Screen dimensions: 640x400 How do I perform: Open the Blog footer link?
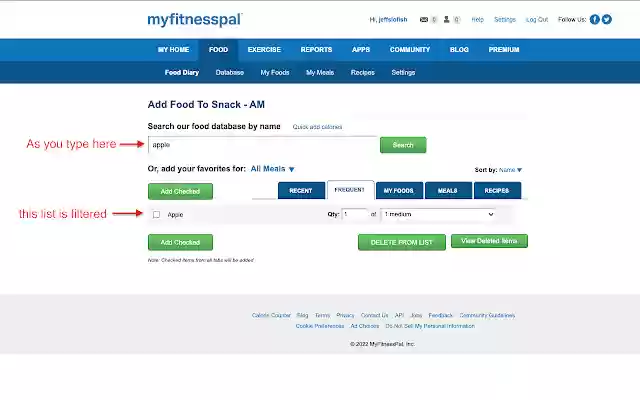(302, 316)
